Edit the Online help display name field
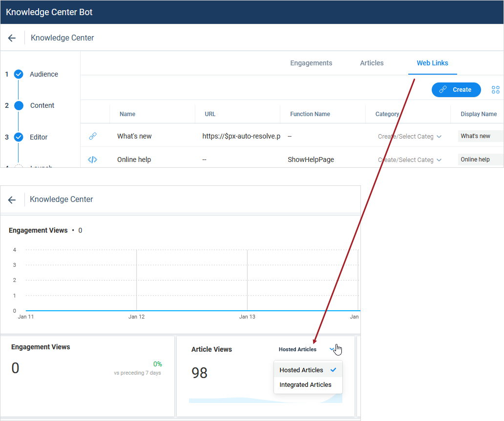The height and width of the screenshot is (421, 504). coord(481,160)
